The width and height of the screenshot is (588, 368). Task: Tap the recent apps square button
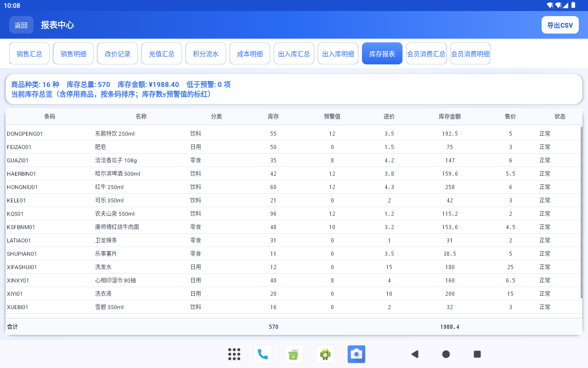click(477, 354)
